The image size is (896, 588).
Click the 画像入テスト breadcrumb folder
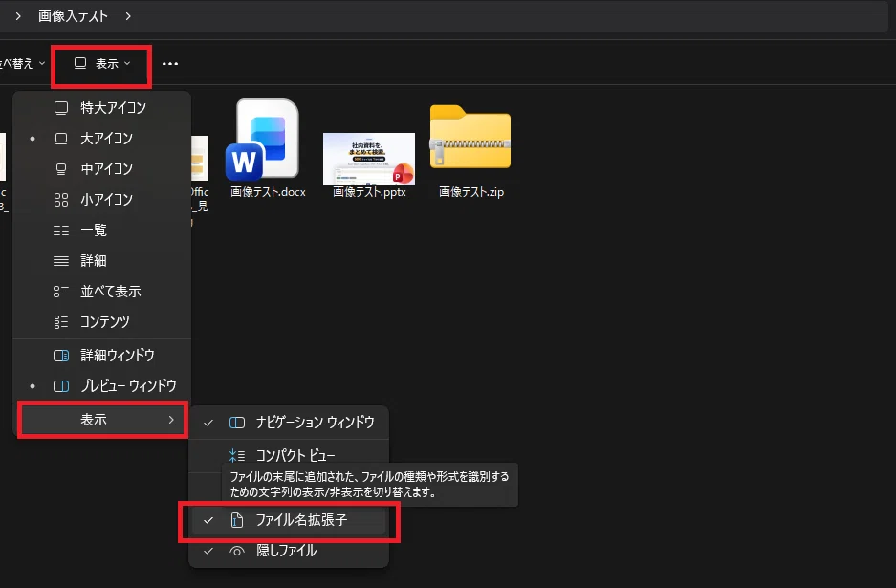tap(73, 16)
